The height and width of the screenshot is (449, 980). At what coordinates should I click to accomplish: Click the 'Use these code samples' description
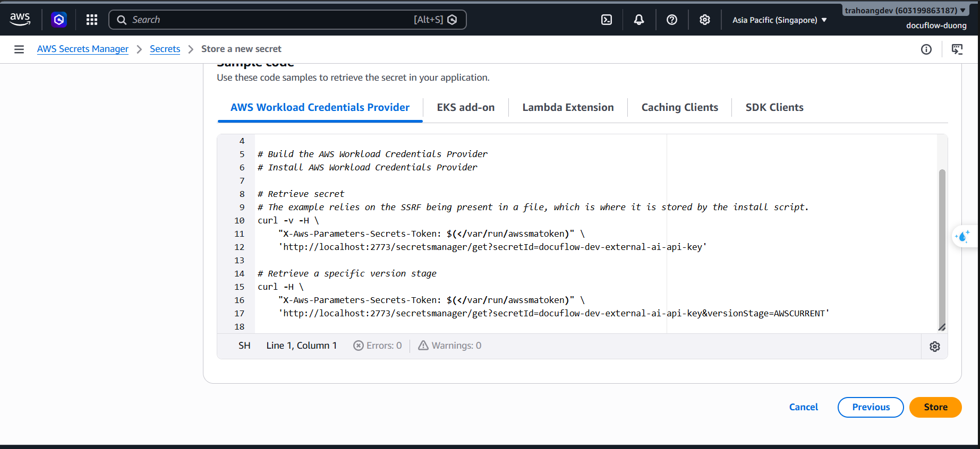[x=353, y=77]
